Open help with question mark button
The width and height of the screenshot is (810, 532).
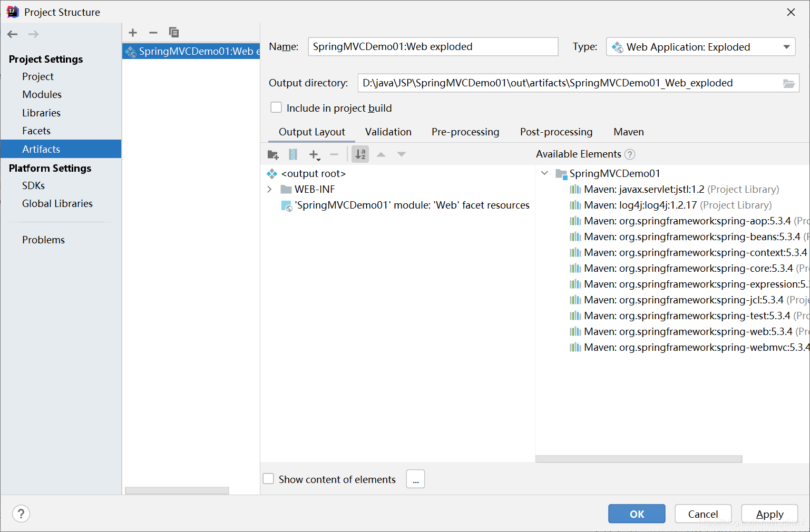click(x=21, y=514)
